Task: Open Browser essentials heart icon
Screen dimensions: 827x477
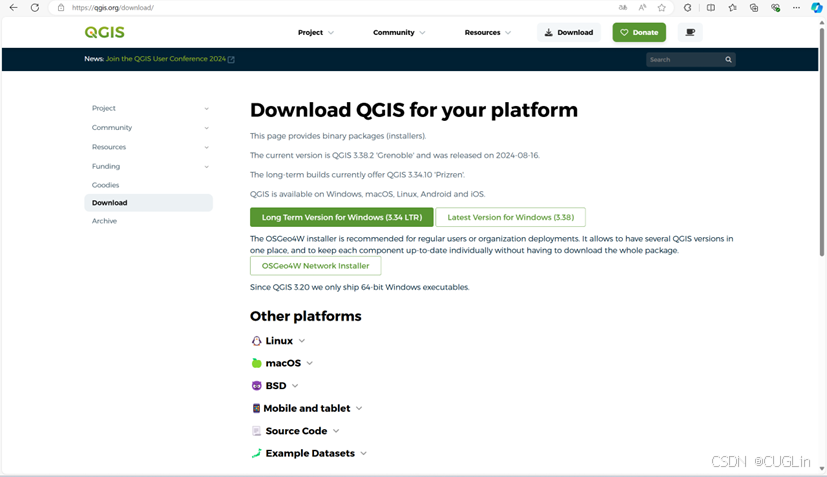Action: point(775,7)
